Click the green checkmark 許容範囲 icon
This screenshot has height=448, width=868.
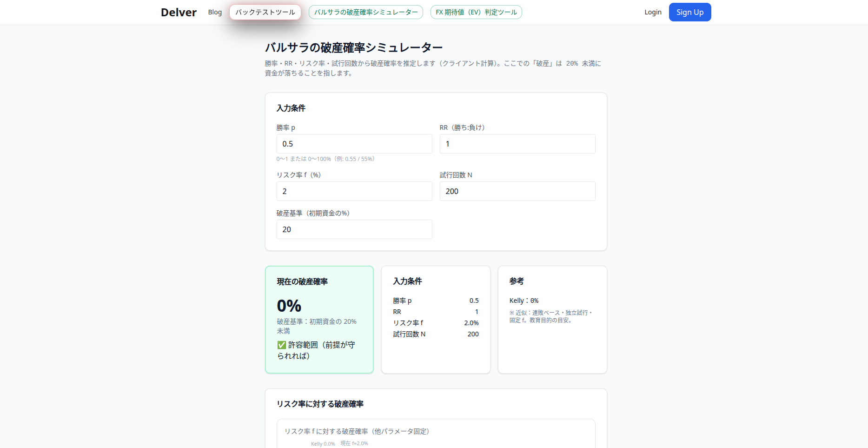(281, 345)
